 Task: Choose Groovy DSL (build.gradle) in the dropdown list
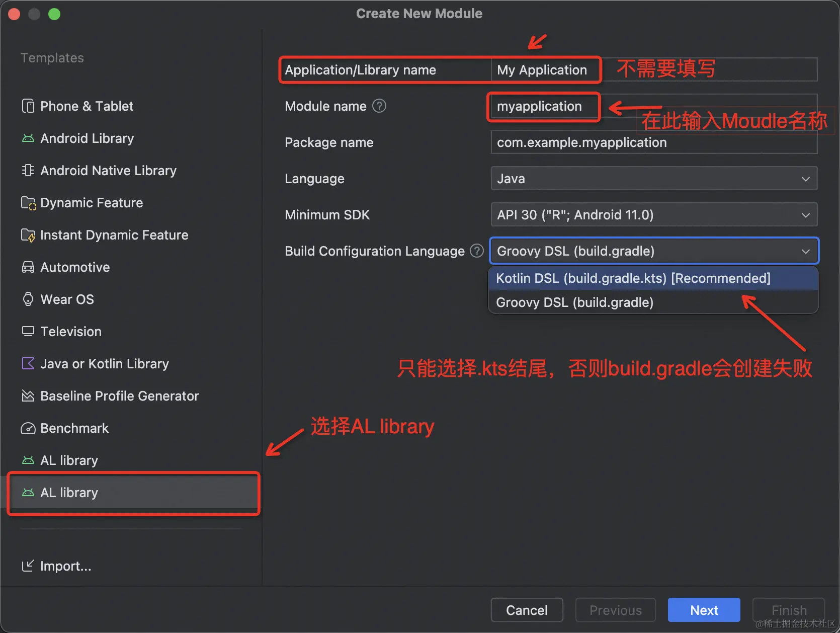coord(653,302)
